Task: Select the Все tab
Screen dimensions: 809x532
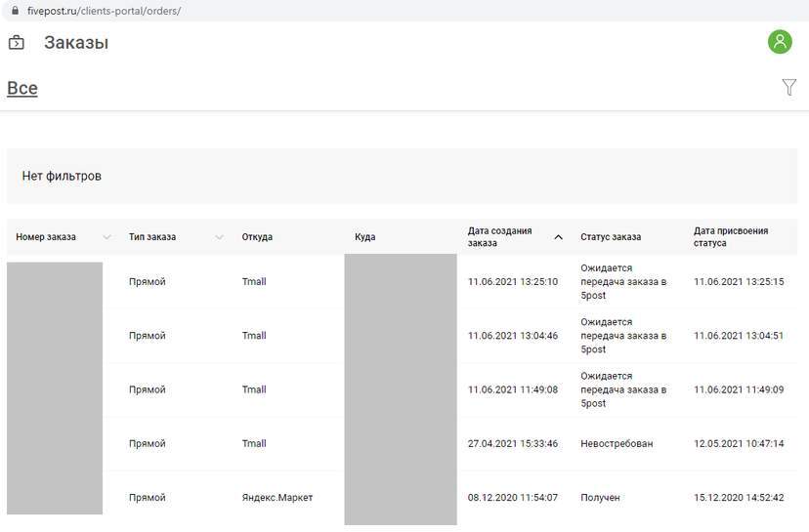Action: [22, 88]
